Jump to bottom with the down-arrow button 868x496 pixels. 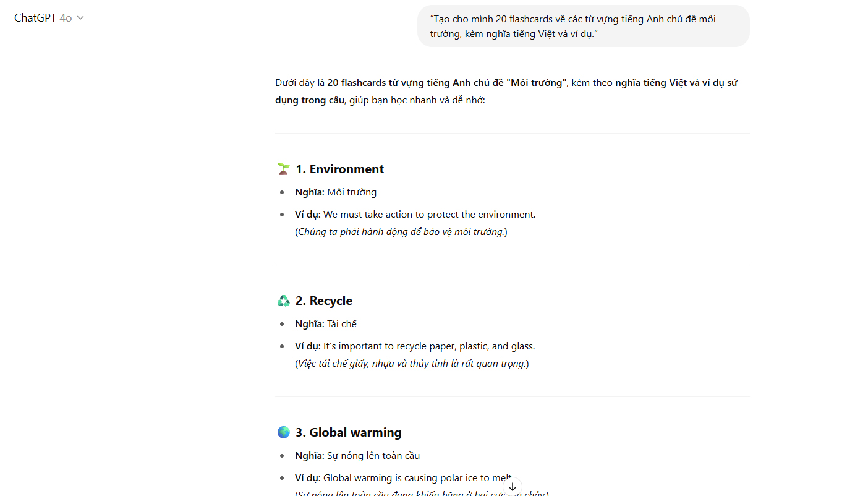click(x=513, y=487)
